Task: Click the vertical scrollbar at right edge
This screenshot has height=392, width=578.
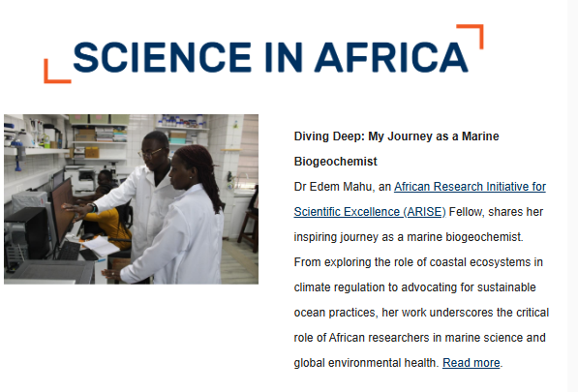Action: pos(573,196)
